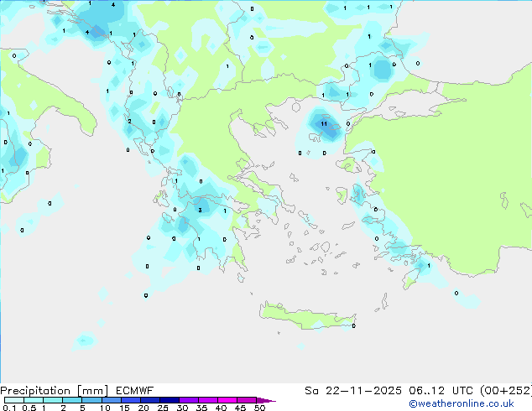Pick the 15–20 mm blue legend swatch
532x411 pixels.
click(130, 400)
